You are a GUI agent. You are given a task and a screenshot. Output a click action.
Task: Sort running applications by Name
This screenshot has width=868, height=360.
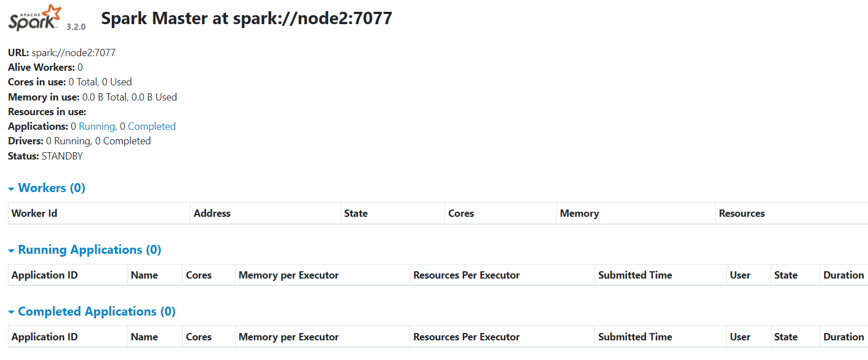click(x=144, y=275)
